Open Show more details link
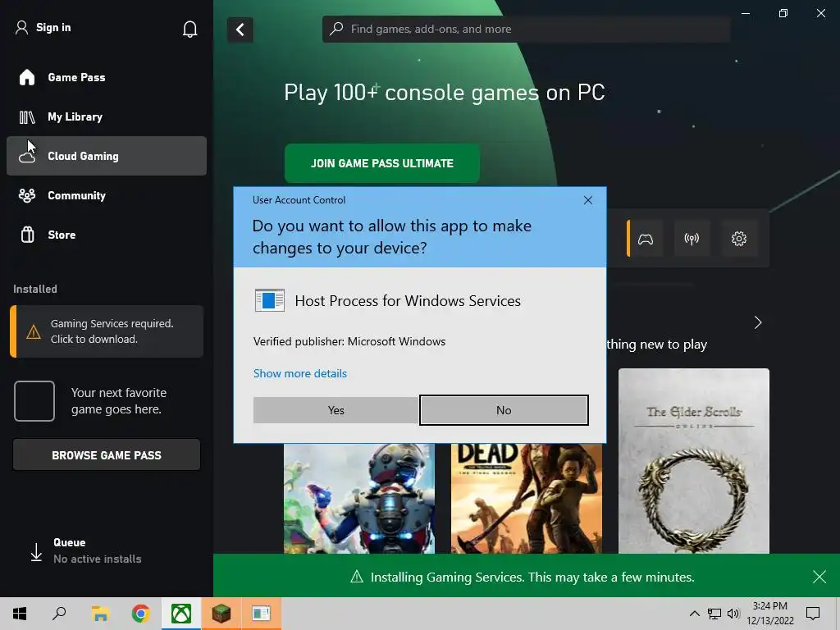The image size is (840, 630). tap(300, 373)
